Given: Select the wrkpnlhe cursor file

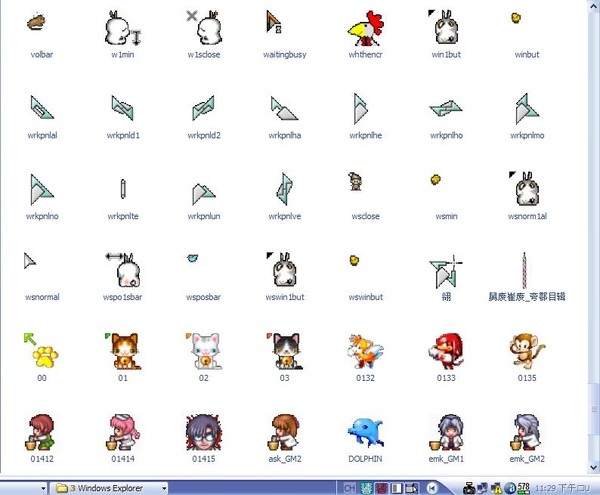Looking at the screenshot, I should click(x=360, y=109).
